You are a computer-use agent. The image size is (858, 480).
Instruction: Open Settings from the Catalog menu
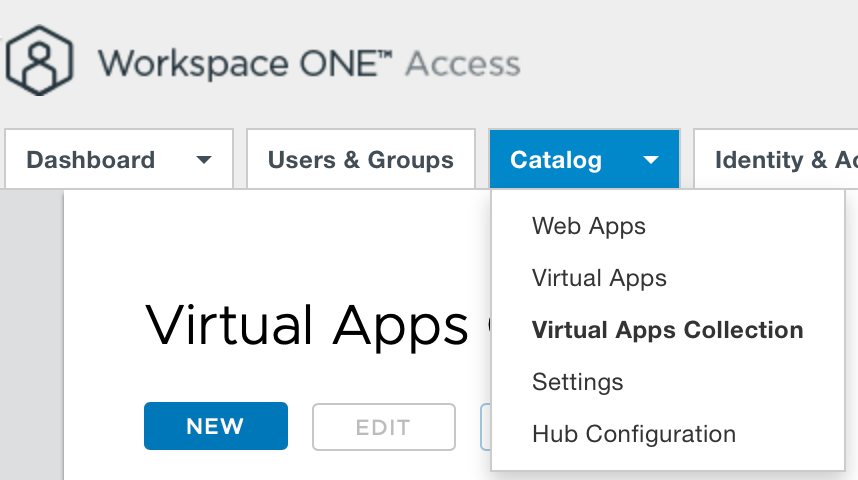(x=577, y=382)
